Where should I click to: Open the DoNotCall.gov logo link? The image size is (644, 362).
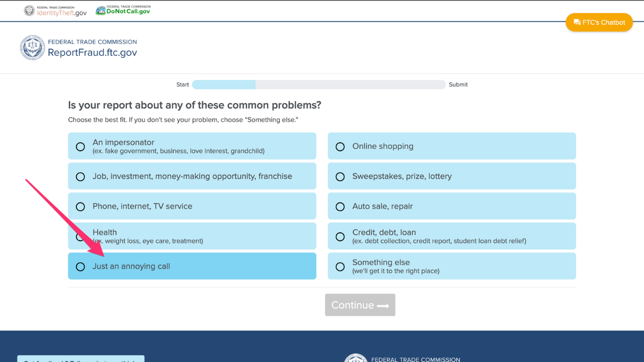tap(123, 11)
